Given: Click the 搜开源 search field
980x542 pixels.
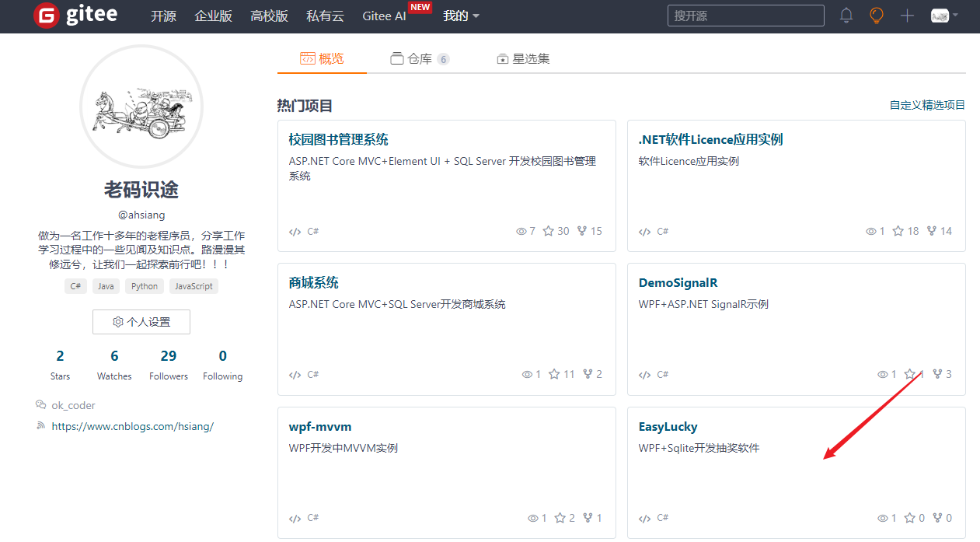Looking at the screenshot, I should point(745,16).
